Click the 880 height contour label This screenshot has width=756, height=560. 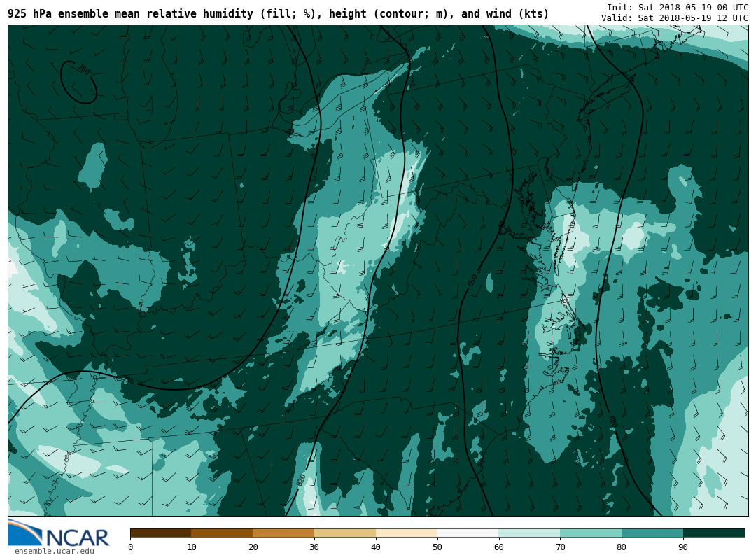611,421
